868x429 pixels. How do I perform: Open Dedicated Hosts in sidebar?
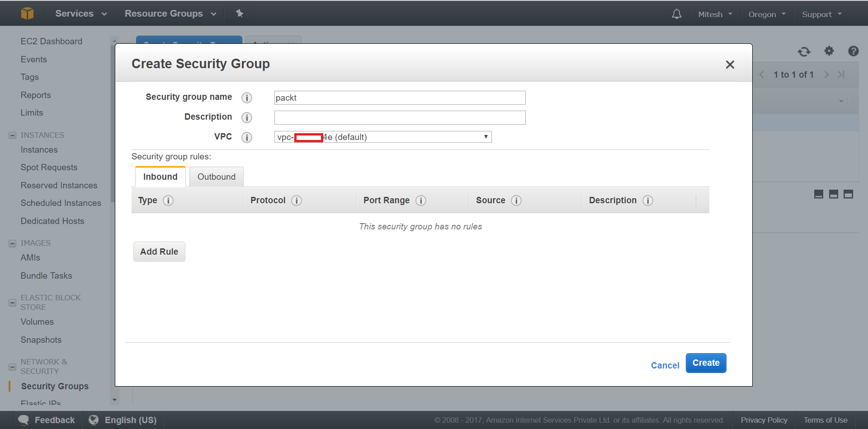pyautogui.click(x=52, y=221)
